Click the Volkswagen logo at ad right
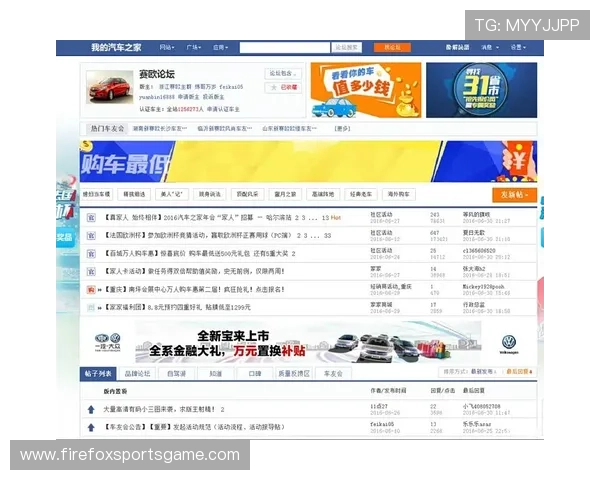600x480 pixels. (509, 344)
